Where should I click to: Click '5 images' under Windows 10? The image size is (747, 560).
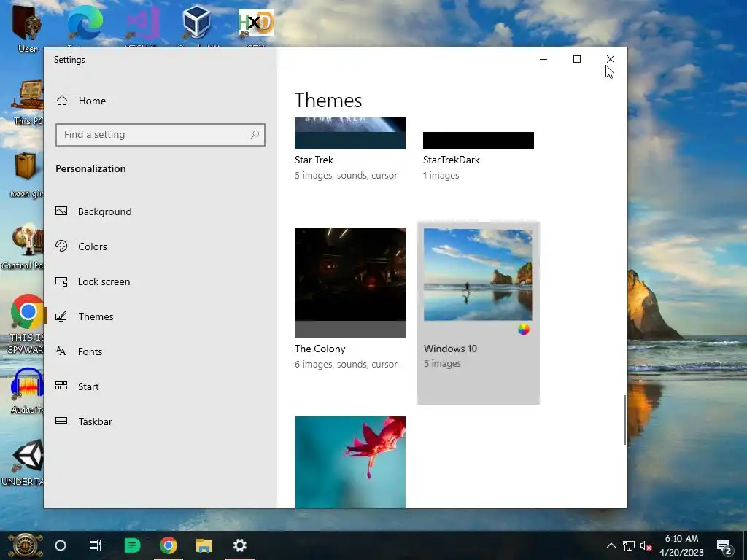pyautogui.click(x=442, y=363)
